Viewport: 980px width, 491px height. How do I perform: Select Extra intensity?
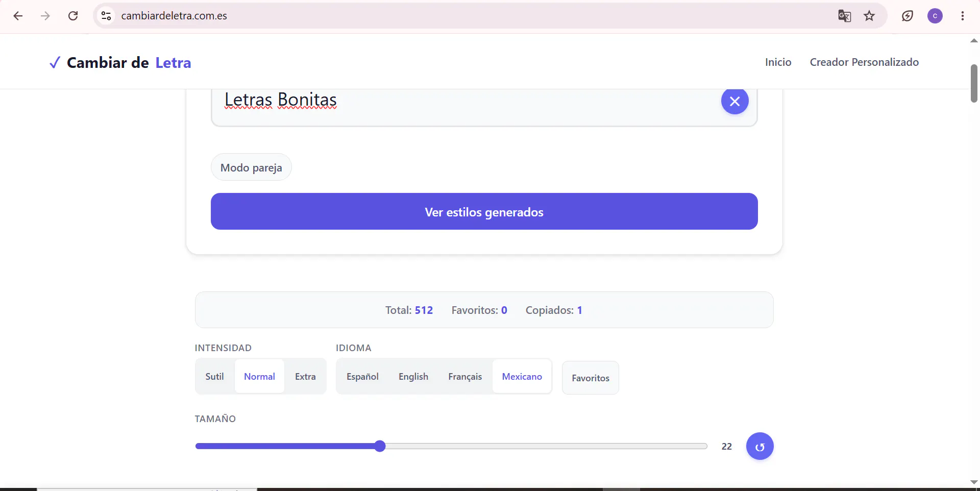(305, 377)
